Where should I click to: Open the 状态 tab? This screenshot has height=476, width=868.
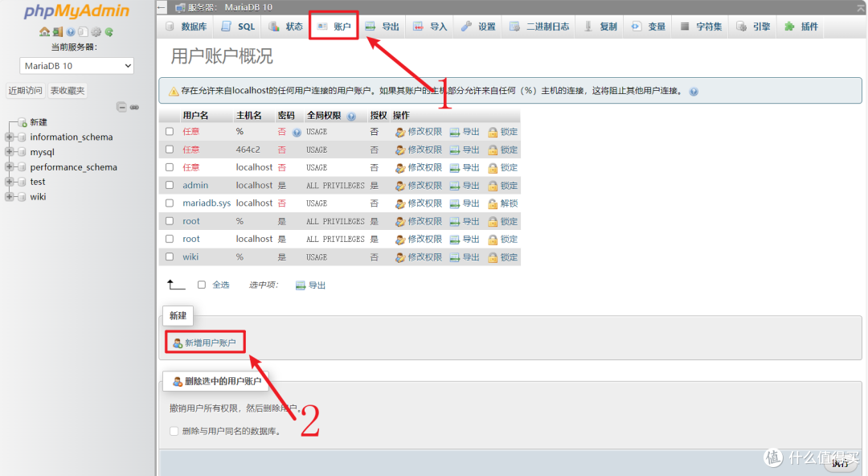click(x=286, y=27)
